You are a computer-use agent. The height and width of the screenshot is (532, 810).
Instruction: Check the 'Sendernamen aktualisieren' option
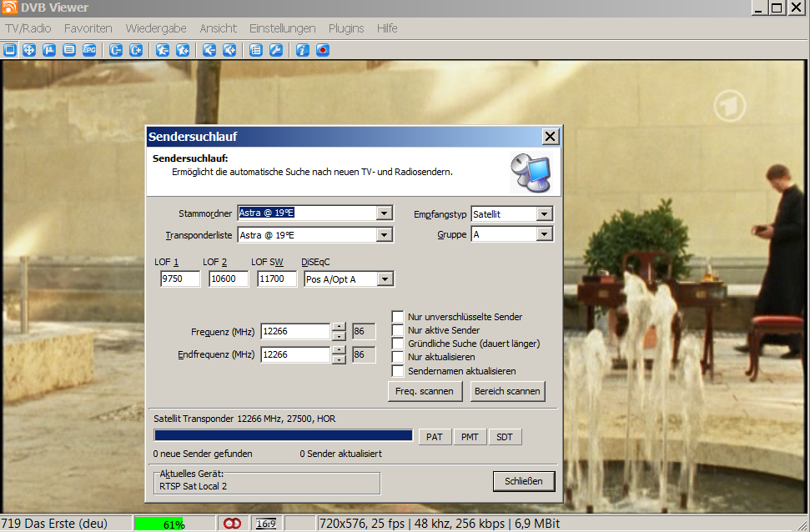pyautogui.click(x=398, y=371)
